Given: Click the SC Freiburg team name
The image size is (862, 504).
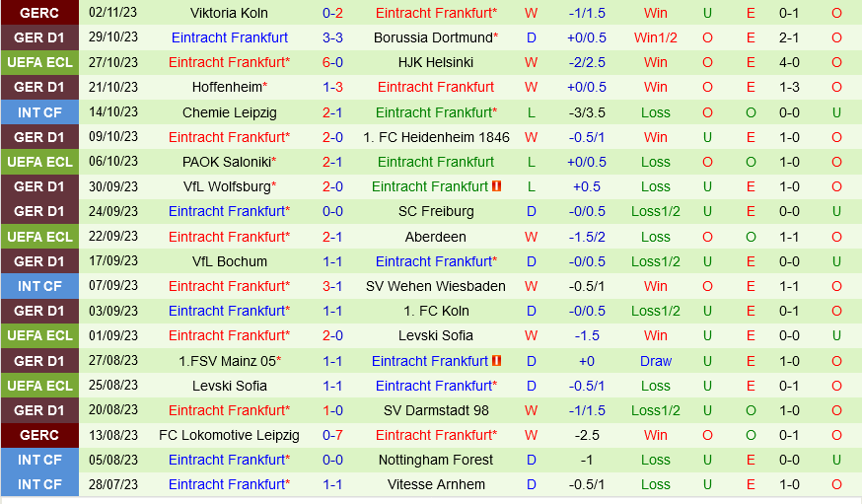Looking at the screenshot, I should [x=436, y=211].
